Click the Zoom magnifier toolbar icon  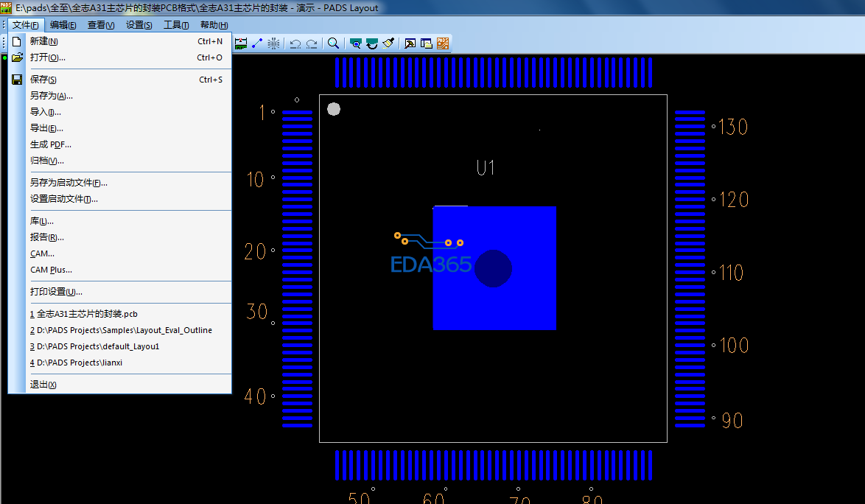(334, 43)
